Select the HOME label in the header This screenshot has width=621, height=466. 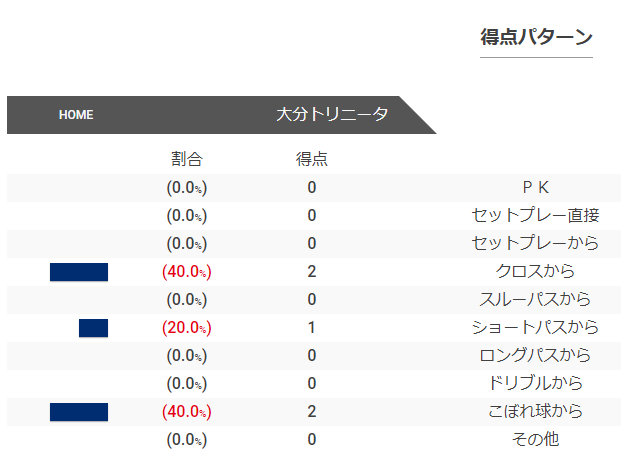coord(76,115)
